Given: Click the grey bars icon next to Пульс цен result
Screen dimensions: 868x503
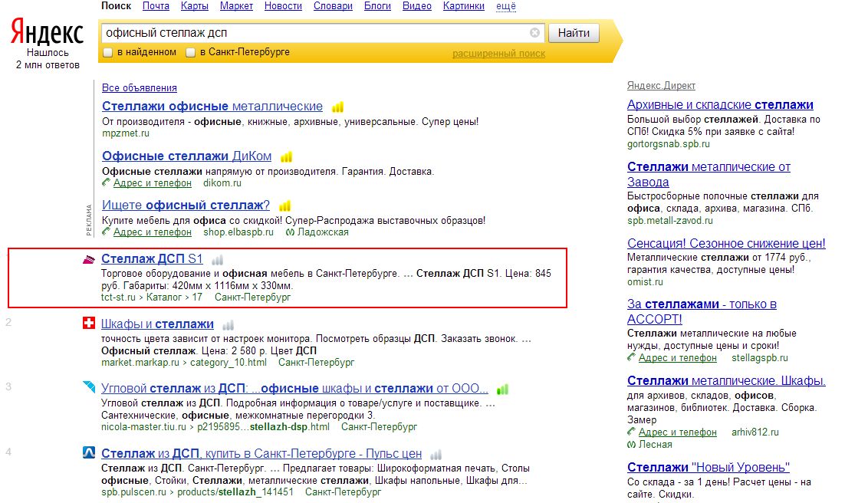Looking at the screenshot, I should [436, 455].
